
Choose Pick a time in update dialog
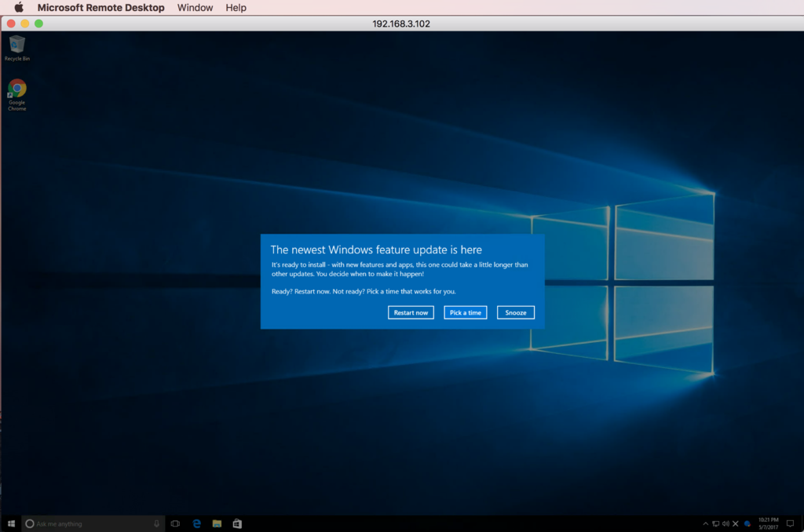click(465, 312)
